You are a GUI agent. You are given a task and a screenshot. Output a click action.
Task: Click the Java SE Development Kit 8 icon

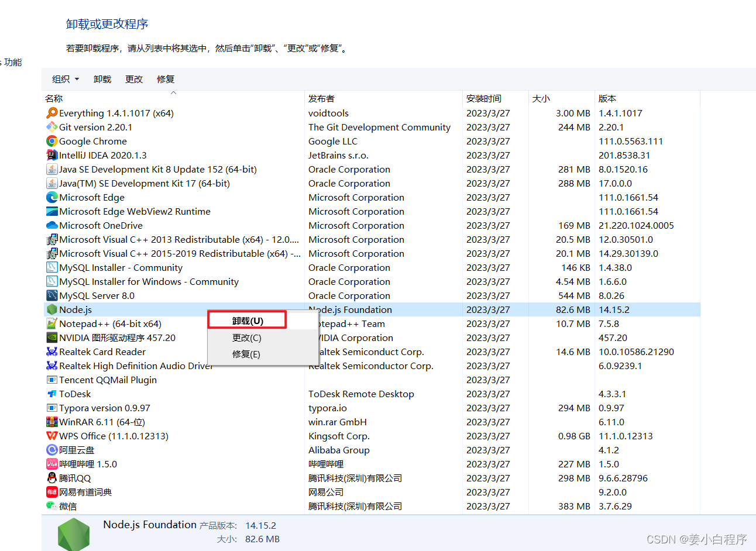(52, 169)
